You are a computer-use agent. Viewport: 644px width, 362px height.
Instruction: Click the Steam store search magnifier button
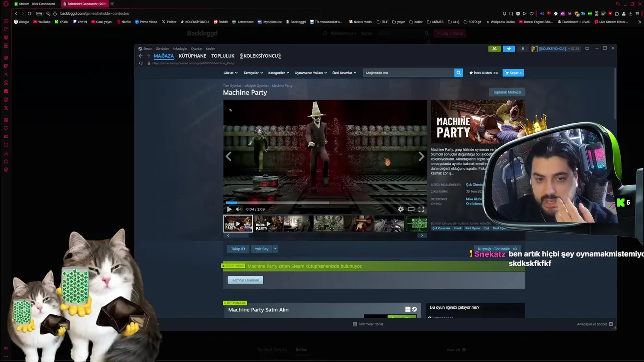pos(458,73)
